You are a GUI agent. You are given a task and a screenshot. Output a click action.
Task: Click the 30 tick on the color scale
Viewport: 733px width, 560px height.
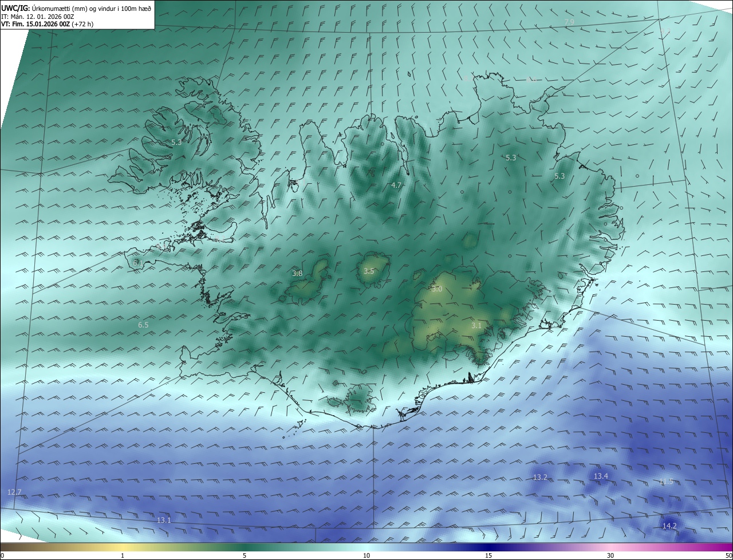[610, 555]
